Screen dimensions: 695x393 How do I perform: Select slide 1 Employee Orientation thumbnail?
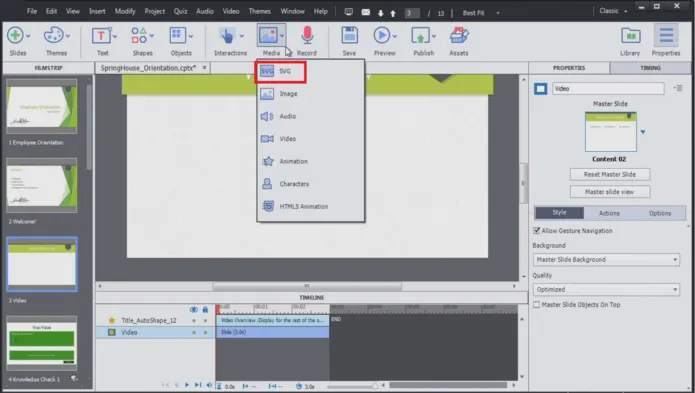coord(42,106)
